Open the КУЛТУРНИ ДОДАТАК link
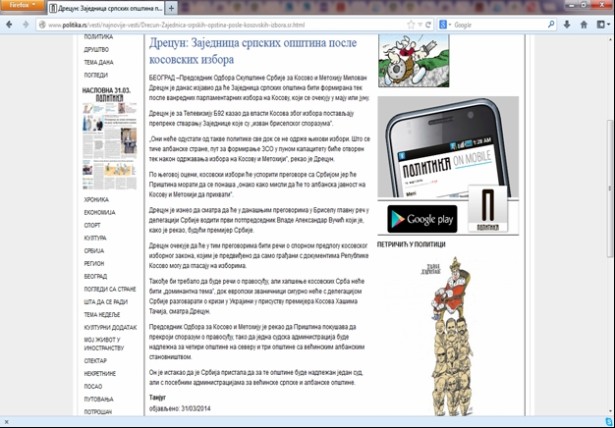Viewport: 615px width, 428px height. pyautogui.click(x=110, y=328)
